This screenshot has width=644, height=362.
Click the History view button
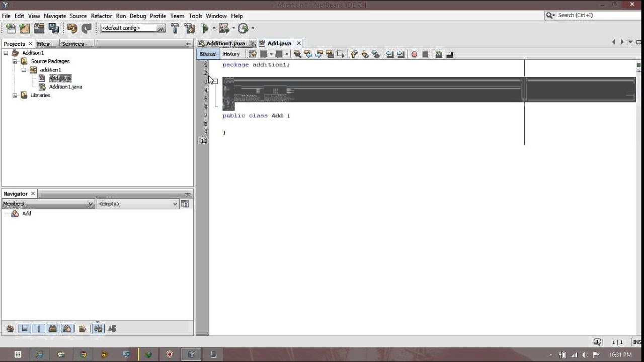click(231, 54)
